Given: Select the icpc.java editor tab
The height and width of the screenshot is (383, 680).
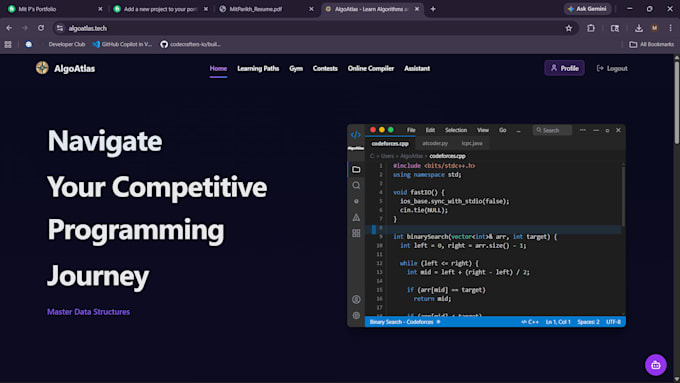Looking at the screenshot, I should click(x=472, y=143).
